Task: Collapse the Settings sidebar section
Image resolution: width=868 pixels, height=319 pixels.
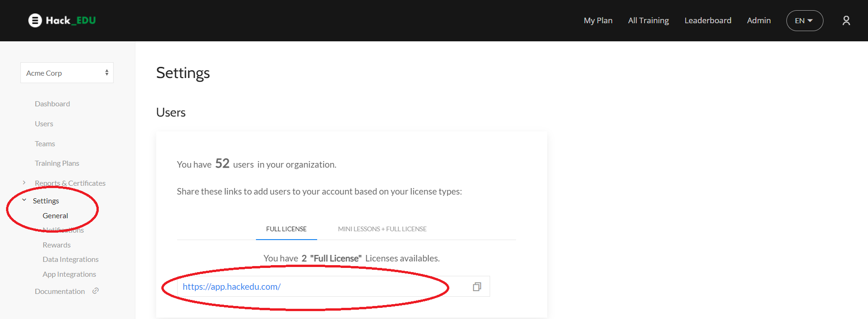Action: (24, 200)
